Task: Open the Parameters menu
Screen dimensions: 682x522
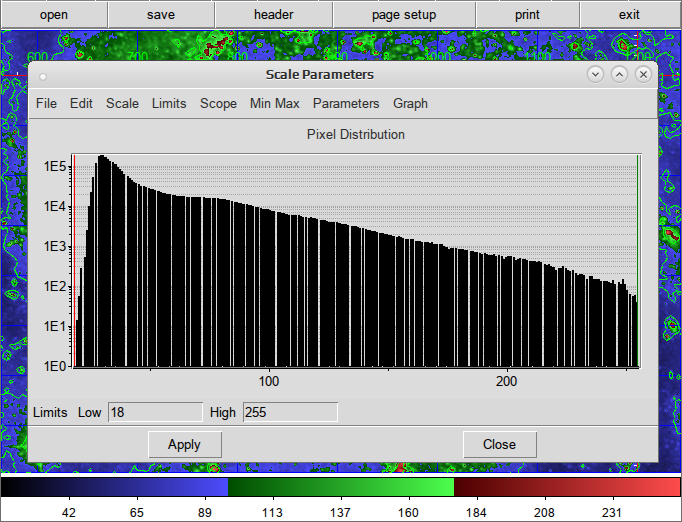Action: 346,104
